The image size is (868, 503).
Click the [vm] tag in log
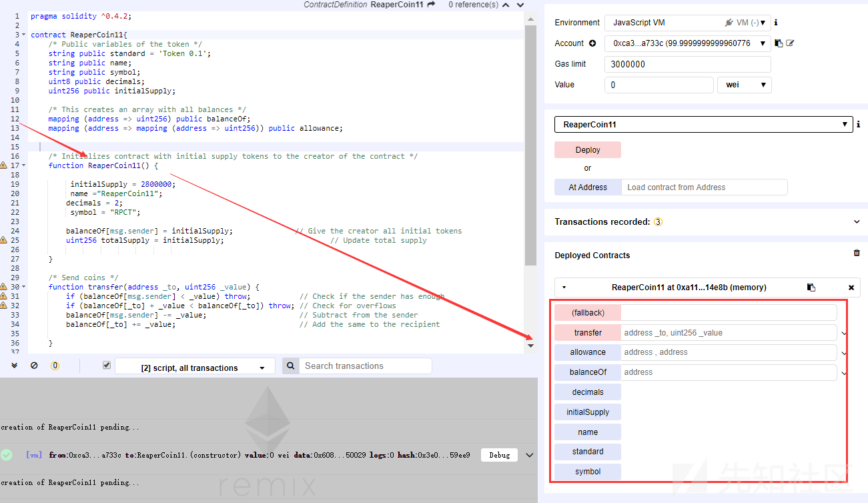click(x=33, y=455)
